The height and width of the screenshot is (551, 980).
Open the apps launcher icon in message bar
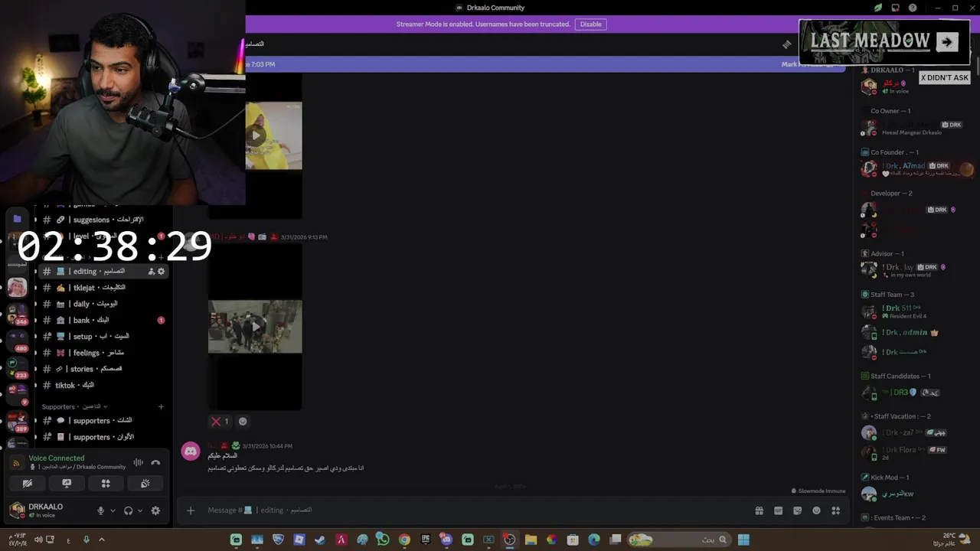[x=835, y=510]
